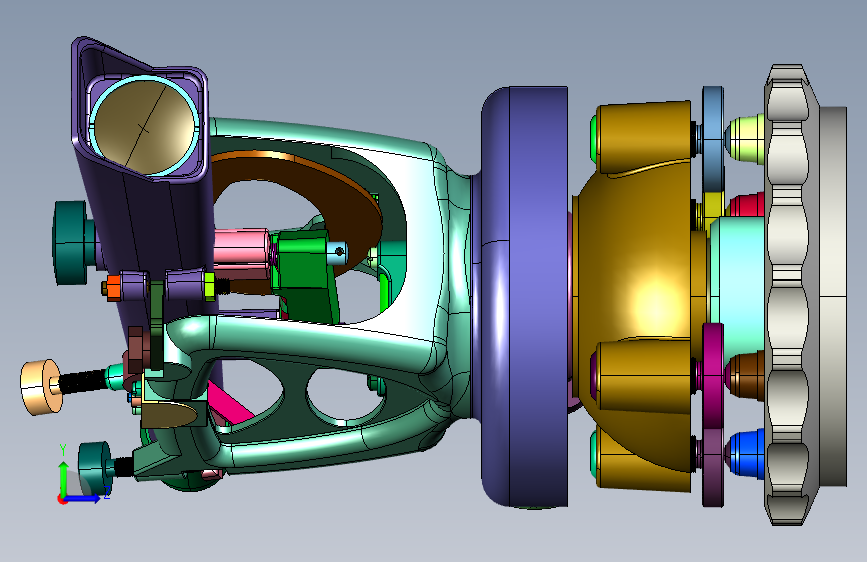Select the tan circular tube opening
867x562 pixels.
[x=144, y=126]
